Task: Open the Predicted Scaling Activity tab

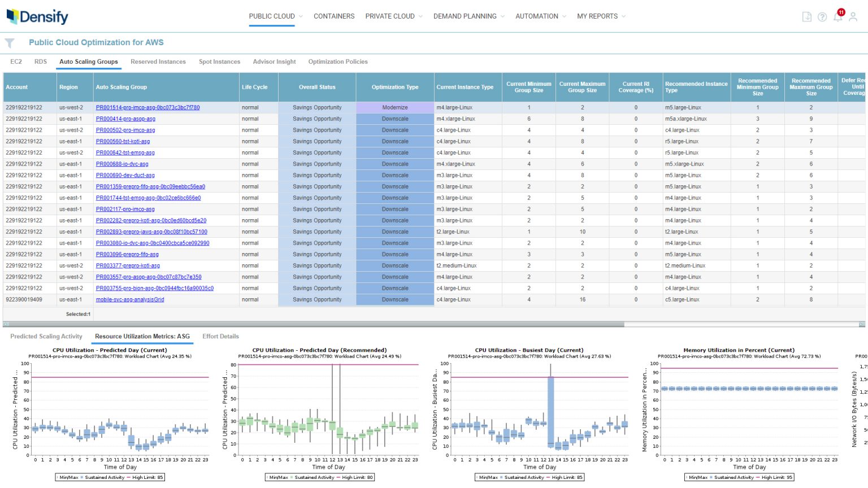Action: pyautogui.click(x=46, y=337)
